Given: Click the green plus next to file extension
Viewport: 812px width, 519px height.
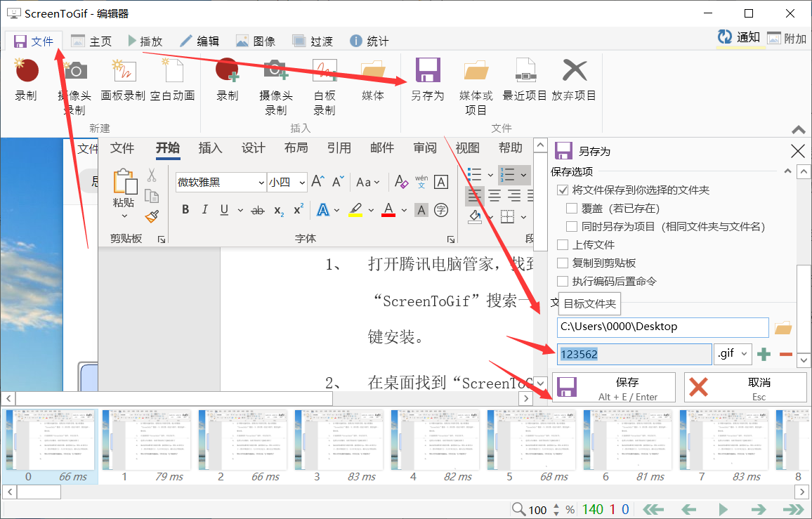Looking at the screenshot, I should [x=764, y=354].
